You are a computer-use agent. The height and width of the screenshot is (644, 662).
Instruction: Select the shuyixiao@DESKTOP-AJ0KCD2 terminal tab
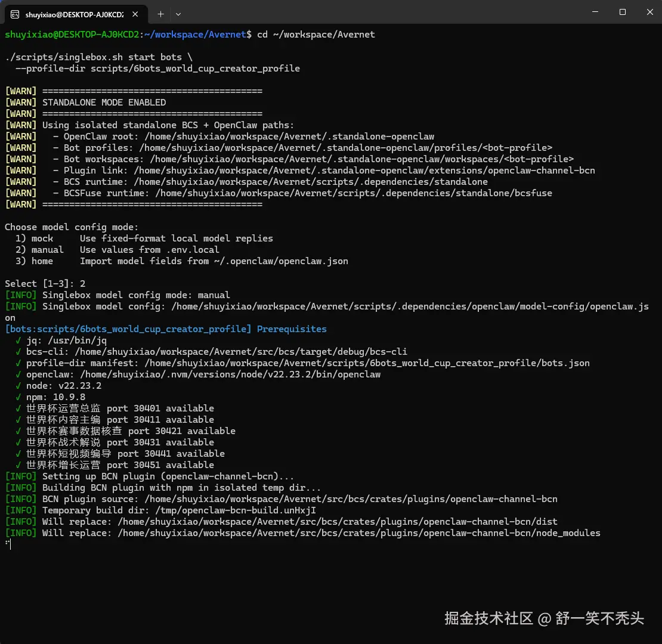click(76, 14)
